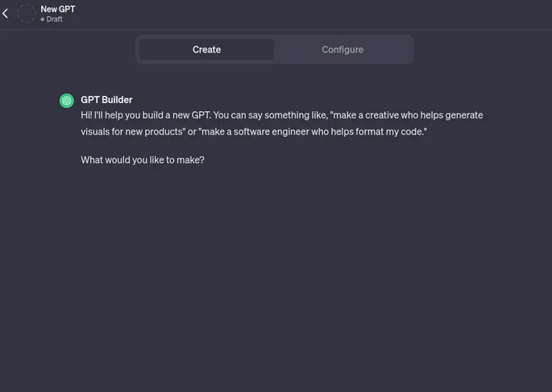Screen dimensions: 552x392
Task: Click the gray Draft status dot
Action: (43, 19)
